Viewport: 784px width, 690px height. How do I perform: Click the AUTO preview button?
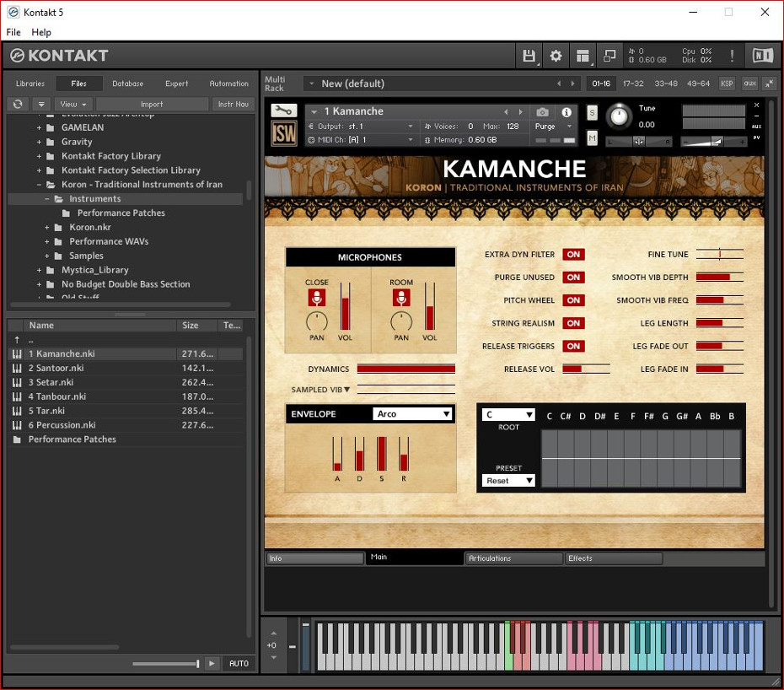pyautogui.click(x=239, y=664)
